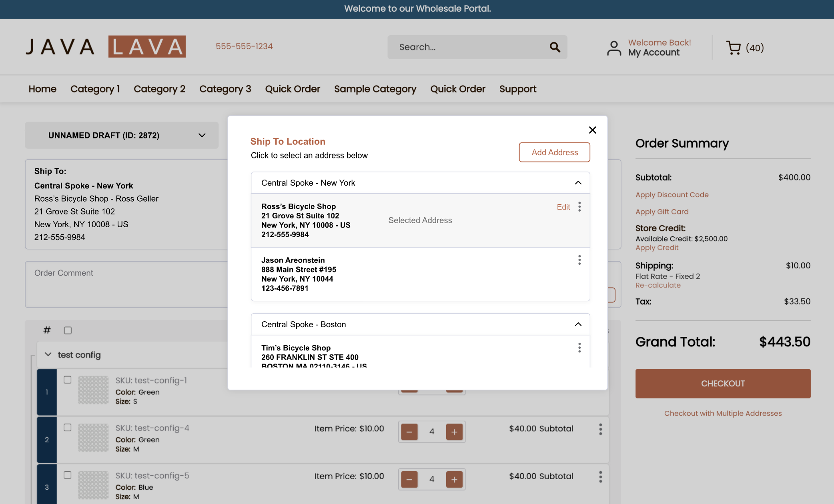The height and width of the screenshot is (504, 834).
Task: Click plus button on test-config-4 quantity
Action: pyautogui.click(x=454, y=432)
